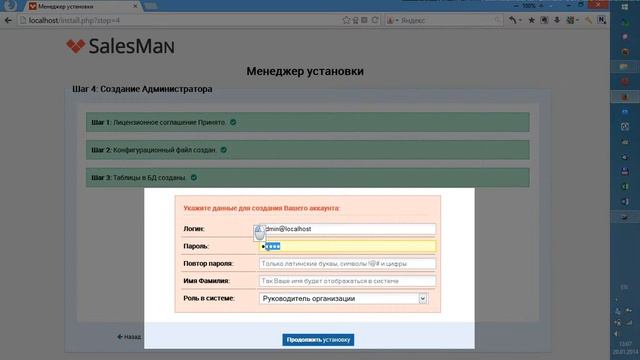The image size is (640, 360).
Task: Click the N extension icon
Action: pos(601,20)
